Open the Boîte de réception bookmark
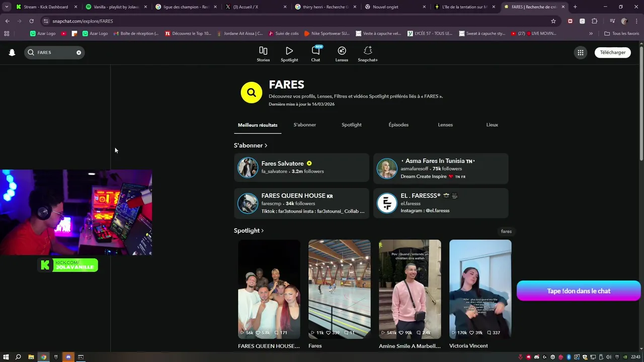This screenshot has height=362, width=644. pos(136,34)
